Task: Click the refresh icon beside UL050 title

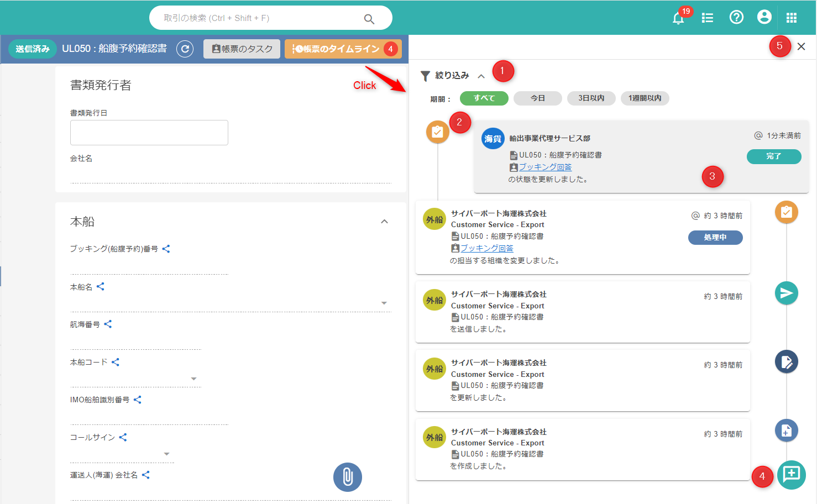Action: click(x=185, y=49)
